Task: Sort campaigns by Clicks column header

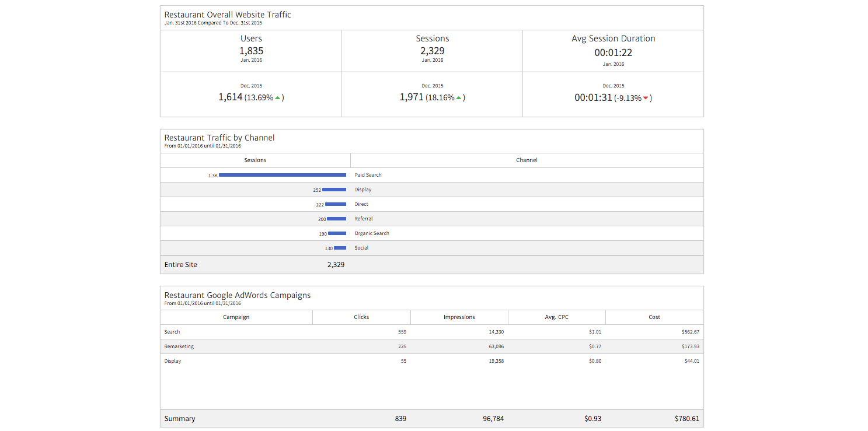Action: click(361, 317)
